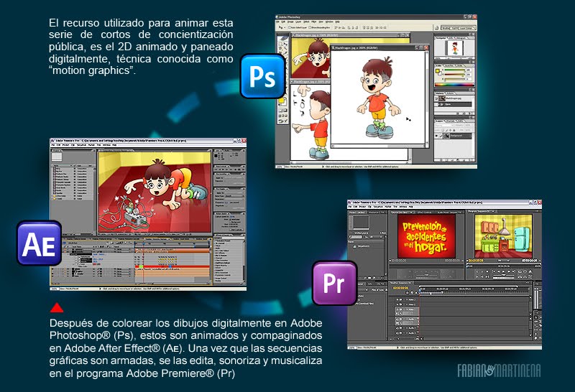
Task: Pick a color from Photoshop's rainbow spectrum ramp
Action: [x=454, y=85]
